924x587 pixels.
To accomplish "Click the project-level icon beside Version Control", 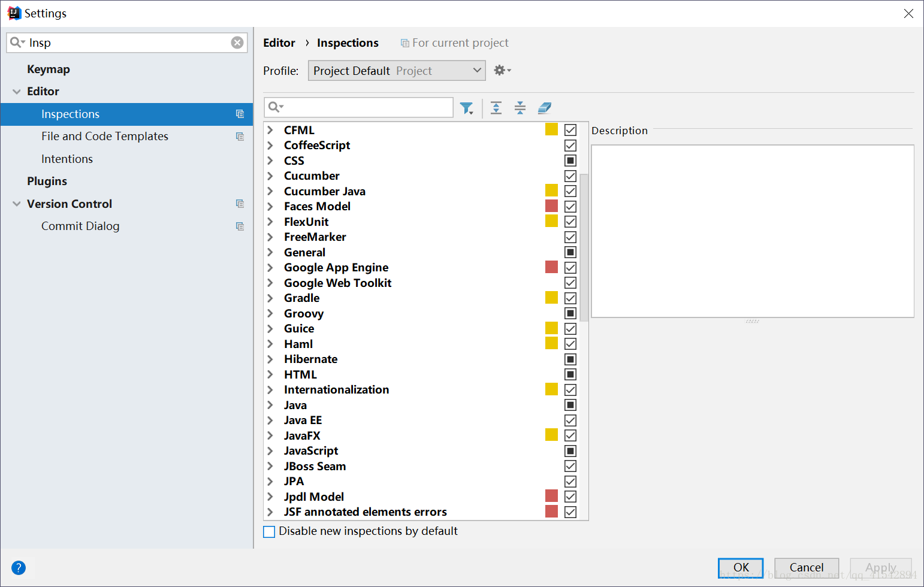I will pyautogui.click(x=240, y=204).
